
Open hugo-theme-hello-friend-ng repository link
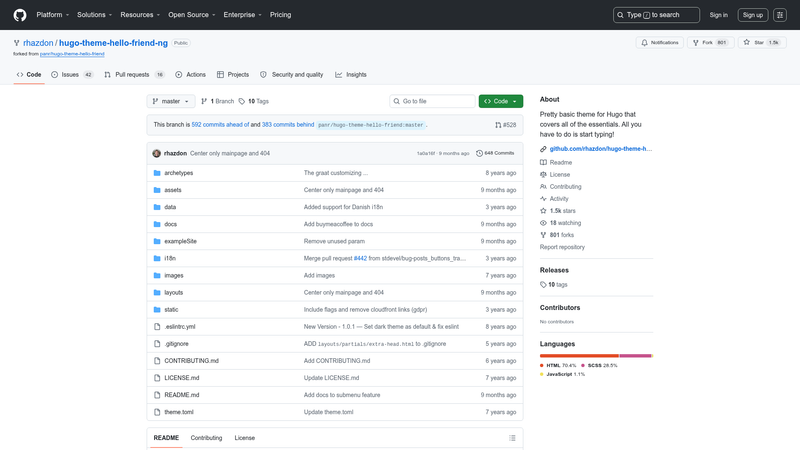113,43
